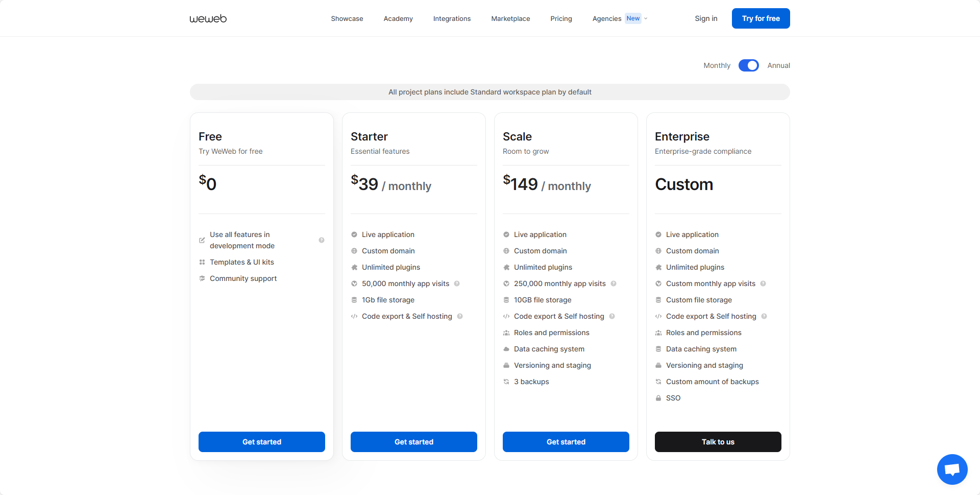Open the Showcase menu item
This screenshot has height=495, width=980.
[347, 18]
